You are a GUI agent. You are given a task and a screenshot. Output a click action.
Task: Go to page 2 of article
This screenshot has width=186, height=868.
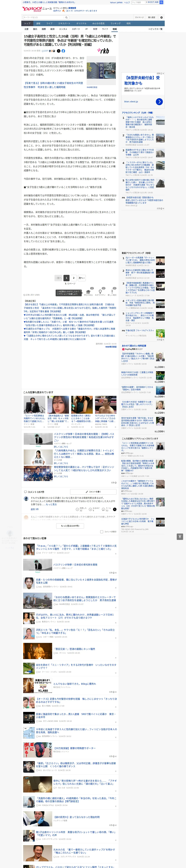click(x=74, y=278)
